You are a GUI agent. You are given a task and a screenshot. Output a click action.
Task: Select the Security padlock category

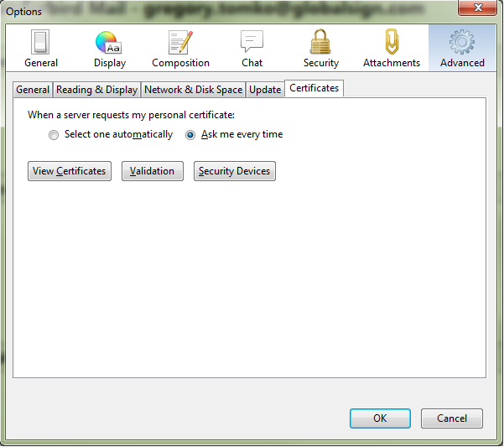[x=320, y=49]
